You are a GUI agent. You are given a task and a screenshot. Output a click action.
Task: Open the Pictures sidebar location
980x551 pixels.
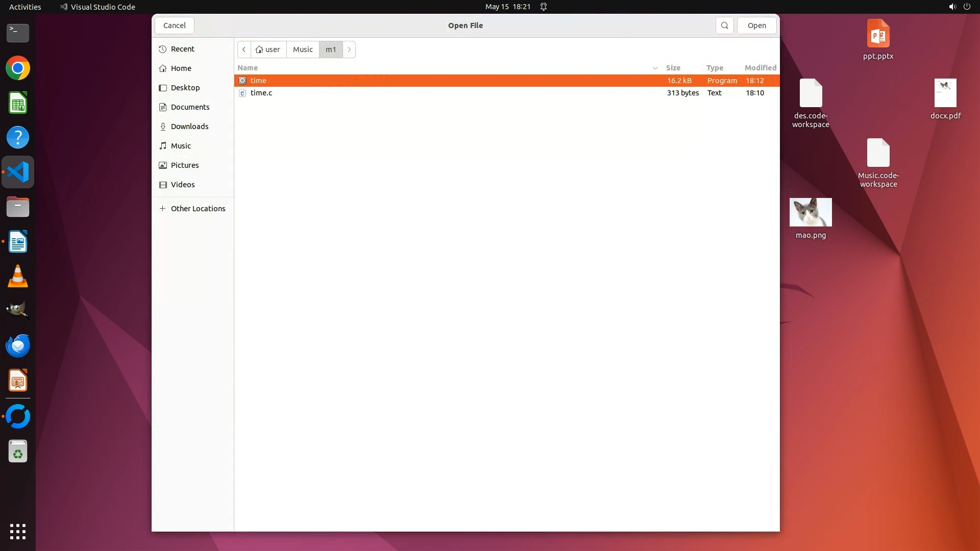pos(184,165)
